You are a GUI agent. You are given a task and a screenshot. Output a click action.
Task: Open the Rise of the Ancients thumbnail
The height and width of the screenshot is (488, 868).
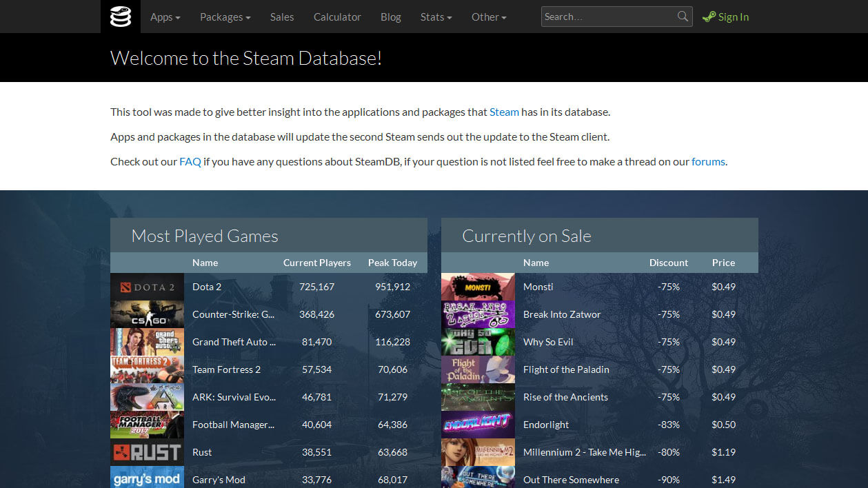click(478, 397)
